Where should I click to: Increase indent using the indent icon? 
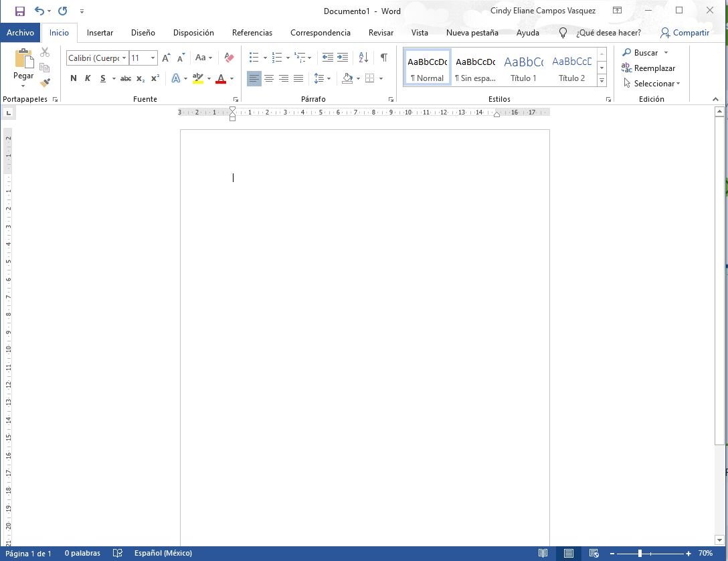point(343,58)
